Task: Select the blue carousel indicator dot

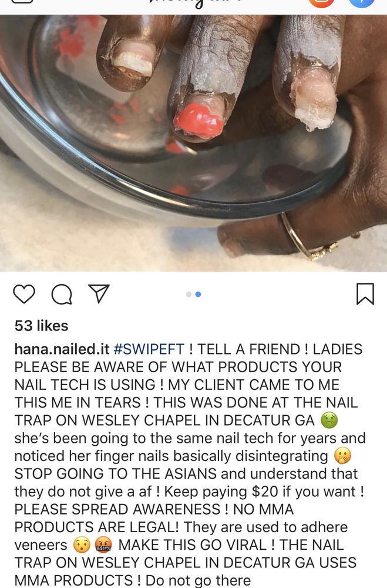Action: (198, 295)
